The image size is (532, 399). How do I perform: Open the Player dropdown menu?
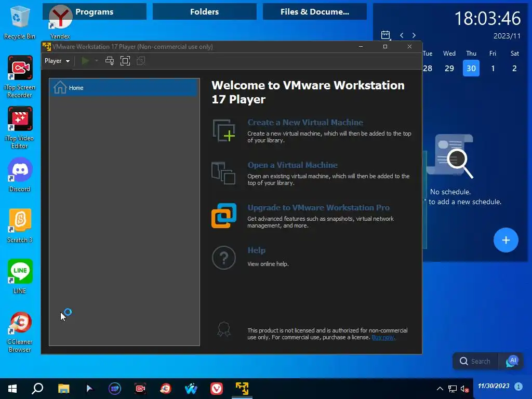coord(57,61)
